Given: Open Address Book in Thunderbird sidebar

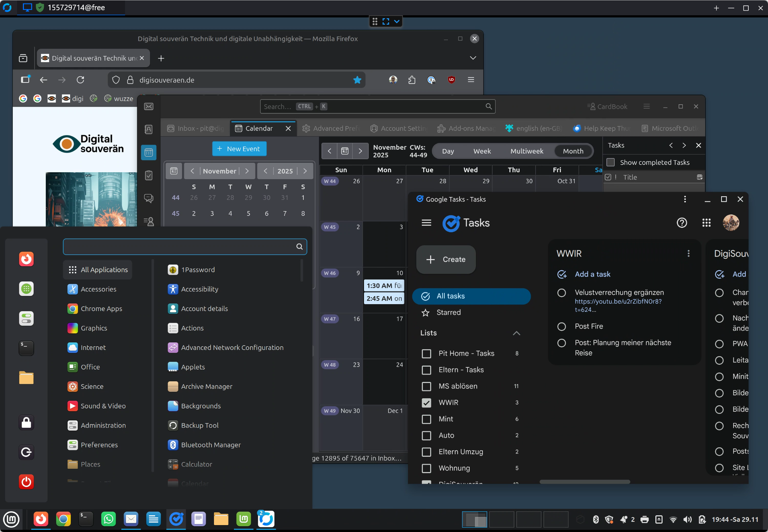Looking at the screenshot, I should point(149,129).
